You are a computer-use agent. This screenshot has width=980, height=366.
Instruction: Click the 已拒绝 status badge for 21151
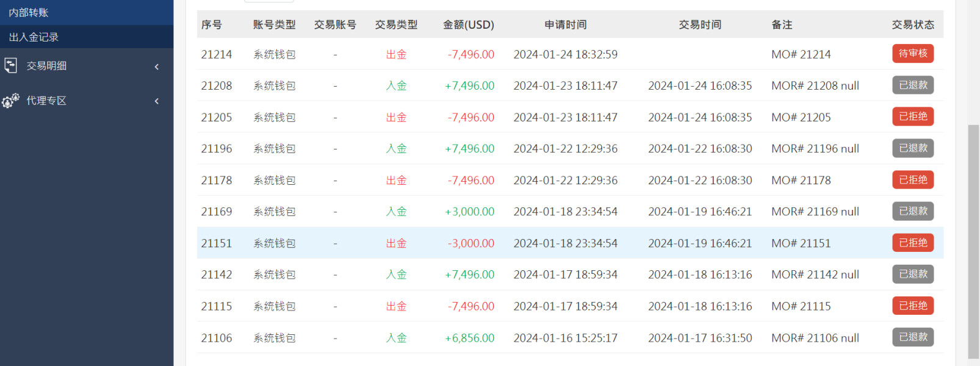pyautogui.click(x=913, y=243)
